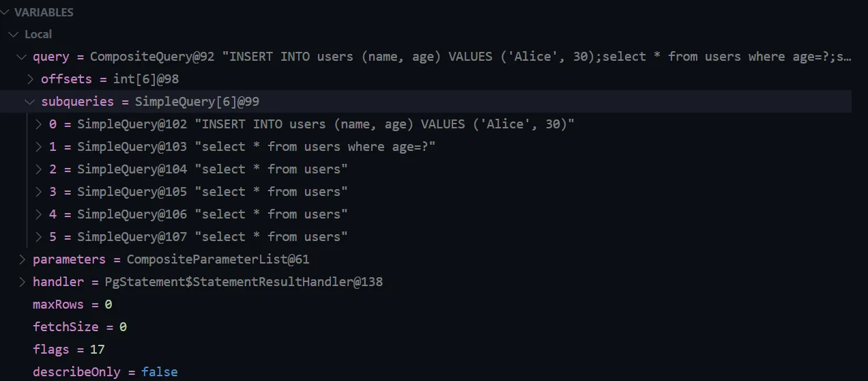Expand the SimpleQuery@107 item
Viewport: 868px width, 381px height.
point(39,237)
